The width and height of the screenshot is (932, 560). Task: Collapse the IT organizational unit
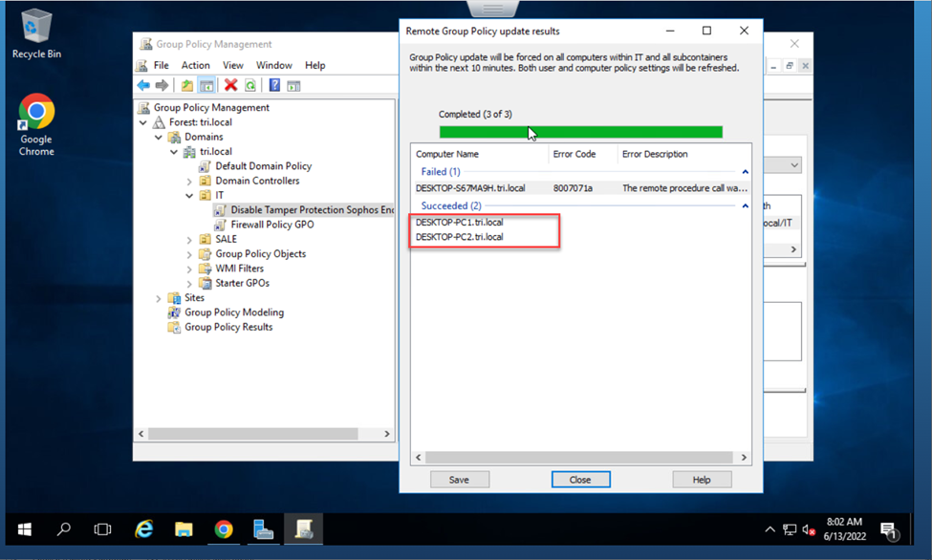pos(189,196)
